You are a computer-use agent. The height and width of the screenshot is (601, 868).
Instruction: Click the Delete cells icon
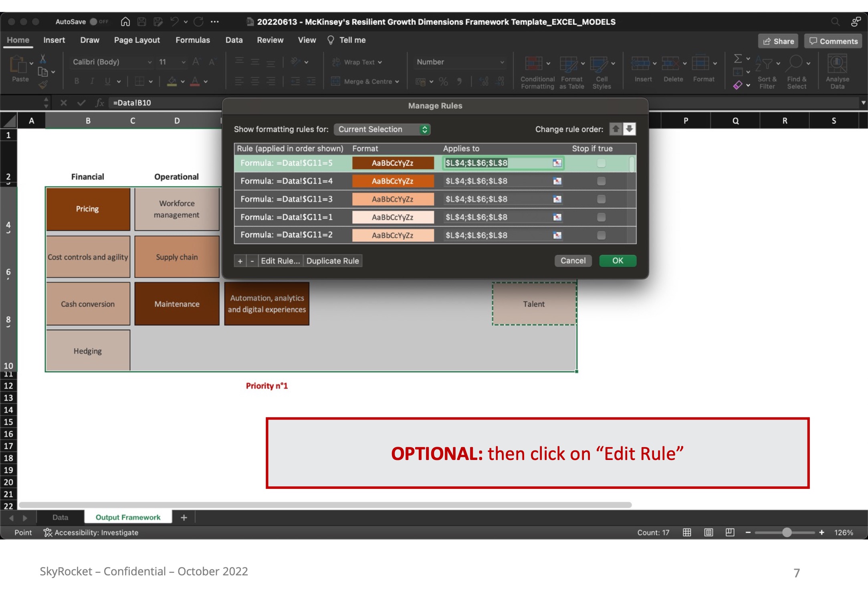click(670, 63)
